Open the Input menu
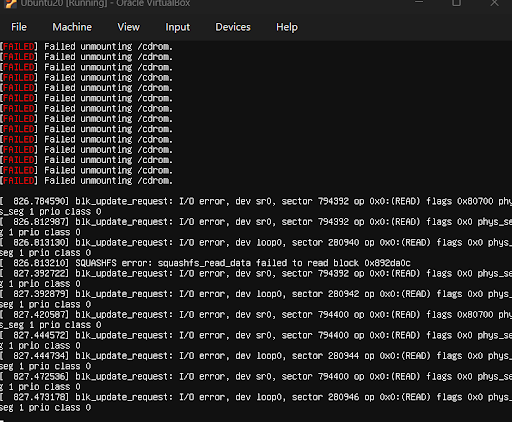The image size is (512, 422). coord(178,27)
